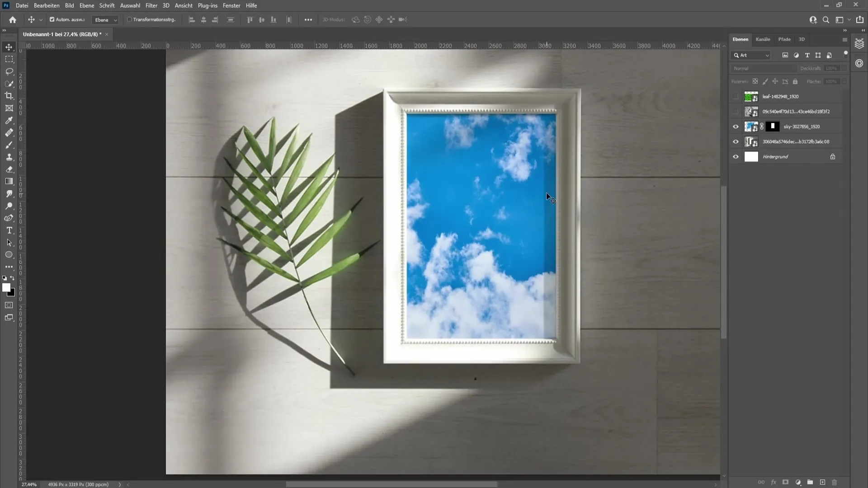Open more alignment options (three dots)

click(308, 19)
